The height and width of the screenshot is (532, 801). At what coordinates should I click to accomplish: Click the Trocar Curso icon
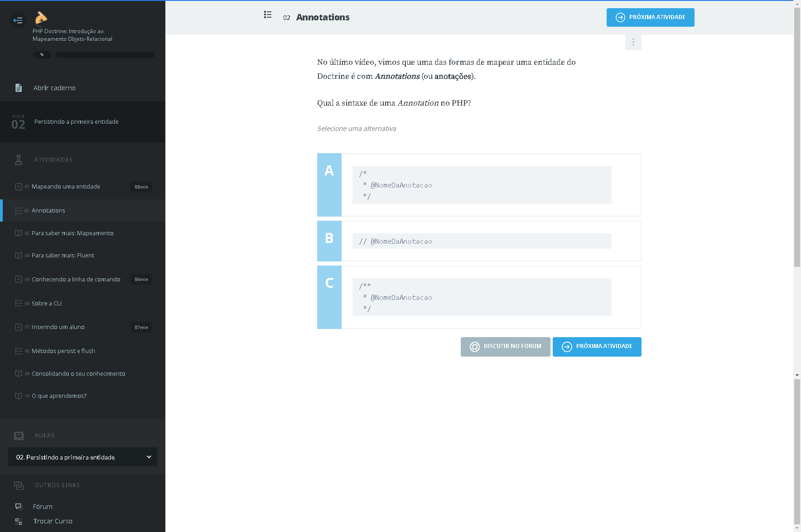(x=19, y=522)
